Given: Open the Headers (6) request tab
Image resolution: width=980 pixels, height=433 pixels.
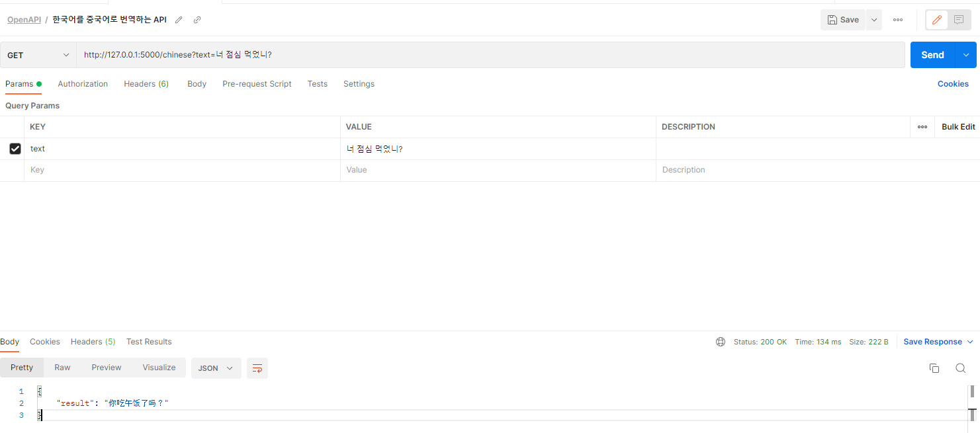Looking at the screenshot, I should pyautogui.click(x=146, y=84).
